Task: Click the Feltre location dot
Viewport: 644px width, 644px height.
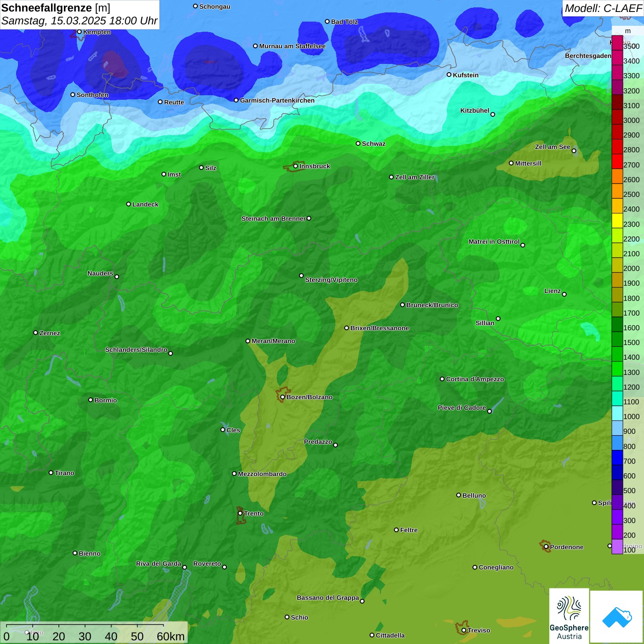Action: (397, 530)
